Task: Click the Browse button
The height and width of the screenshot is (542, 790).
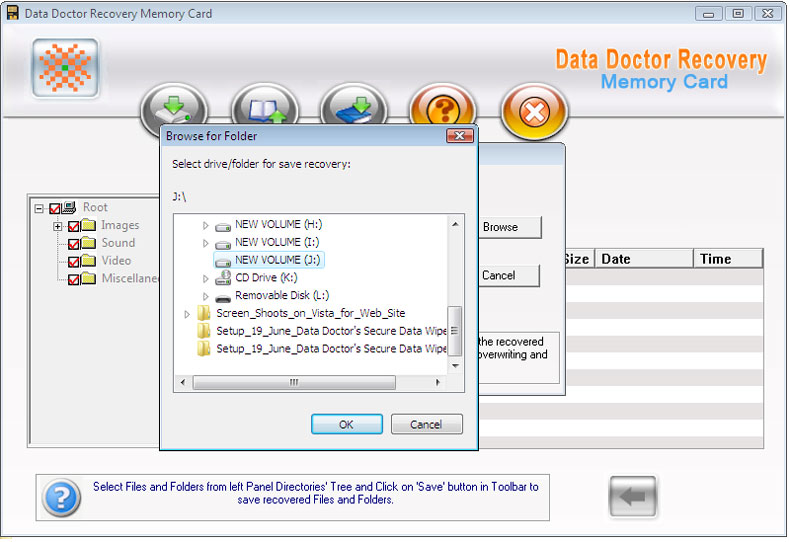Action: click(509, 227)
